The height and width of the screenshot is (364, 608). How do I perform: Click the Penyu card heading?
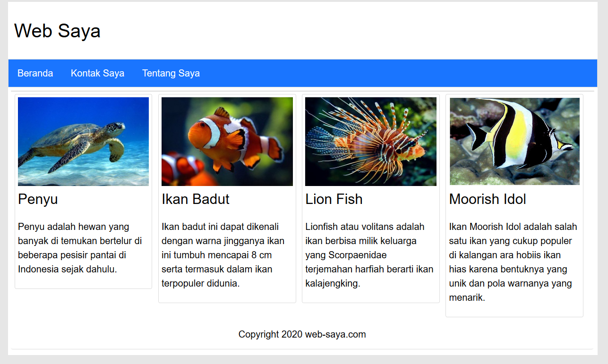click(37, 199)
